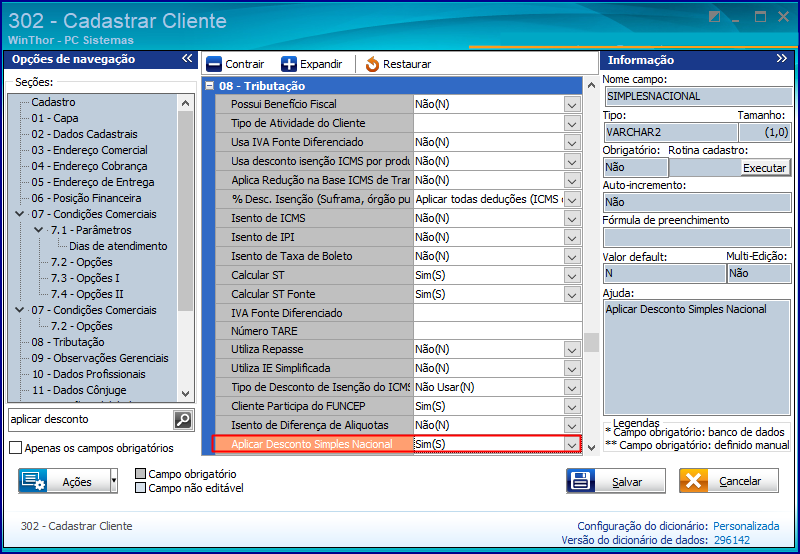Click the Expandir toolbar button label
This screenshot has width=800, height=554.
point(321,64)
